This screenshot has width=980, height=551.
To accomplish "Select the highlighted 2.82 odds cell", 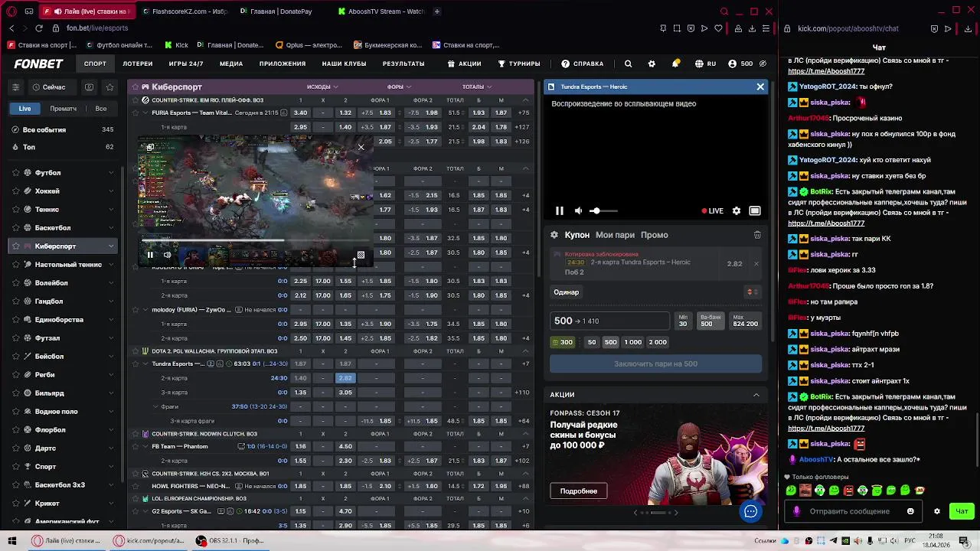I will 345,378.
